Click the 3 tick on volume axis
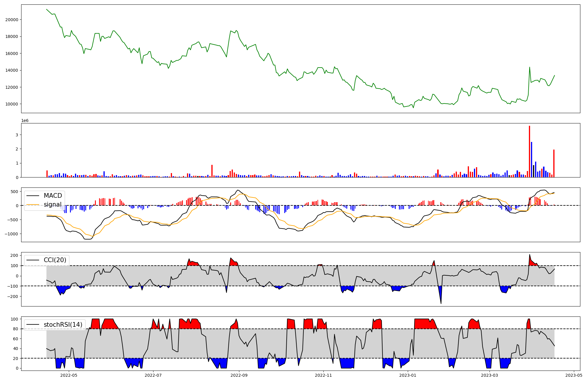The height and width of the screenshot is (382, 588). coord(17,135)
